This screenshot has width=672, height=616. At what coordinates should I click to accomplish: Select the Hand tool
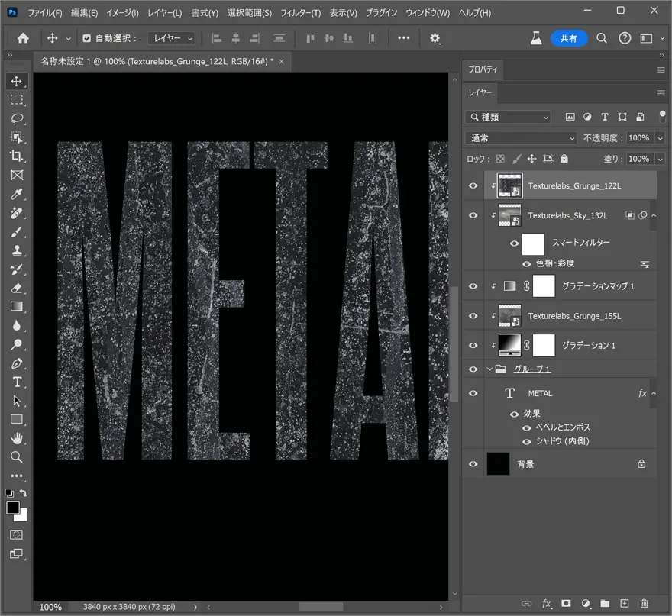point(17,438)
